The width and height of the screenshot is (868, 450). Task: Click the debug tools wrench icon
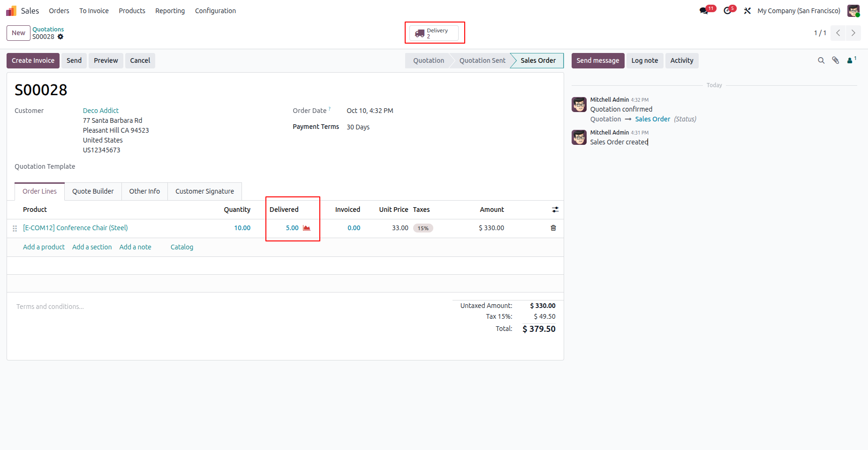[747, 11]
